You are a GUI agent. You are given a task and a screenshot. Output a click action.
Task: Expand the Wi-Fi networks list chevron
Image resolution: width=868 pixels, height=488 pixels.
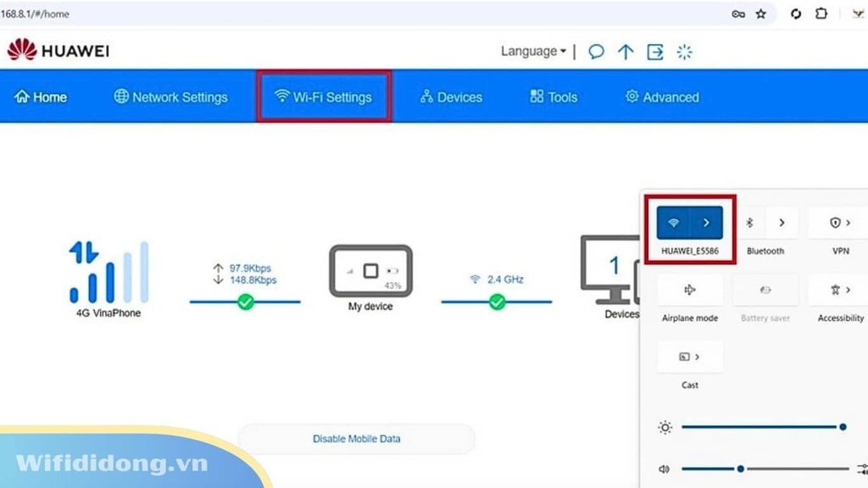[708, 222]
